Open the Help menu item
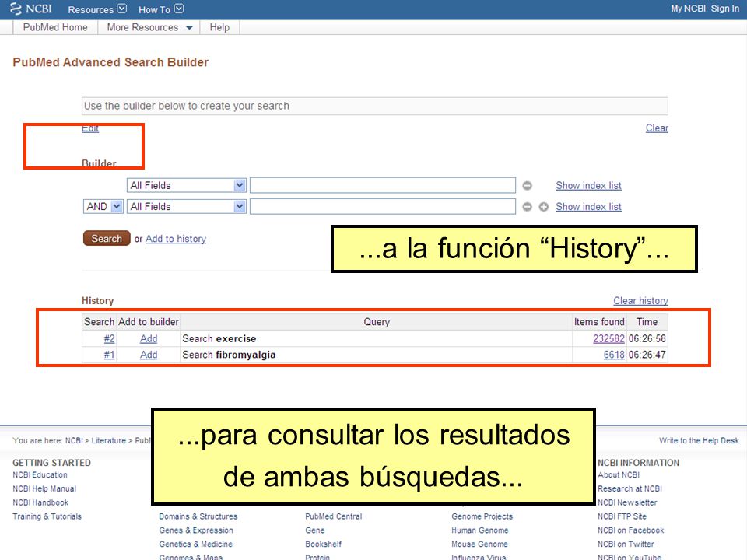This screenshot has height=560, width=747. [x=219, y=28]
